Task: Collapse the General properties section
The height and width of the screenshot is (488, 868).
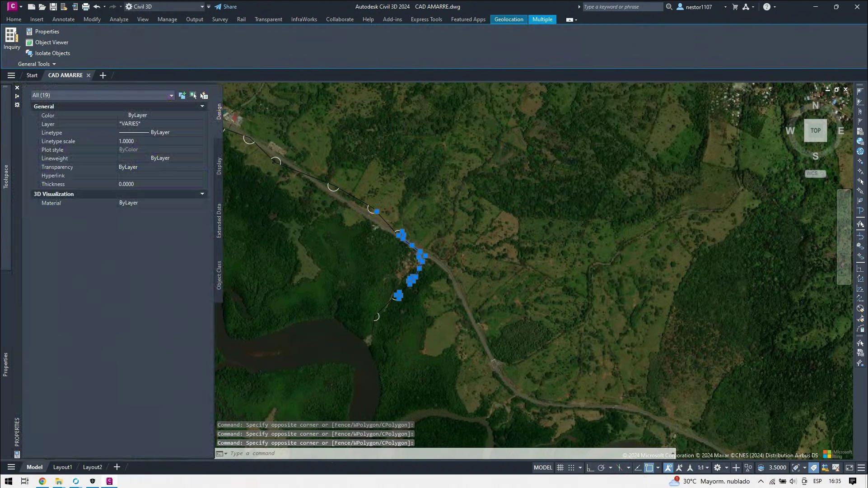Action: click(x=202, y=107)
